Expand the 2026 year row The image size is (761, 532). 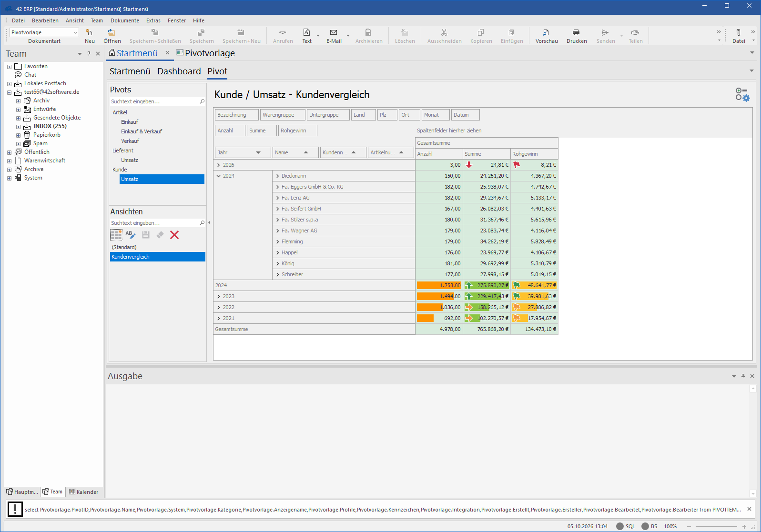[x=219, y=165]
